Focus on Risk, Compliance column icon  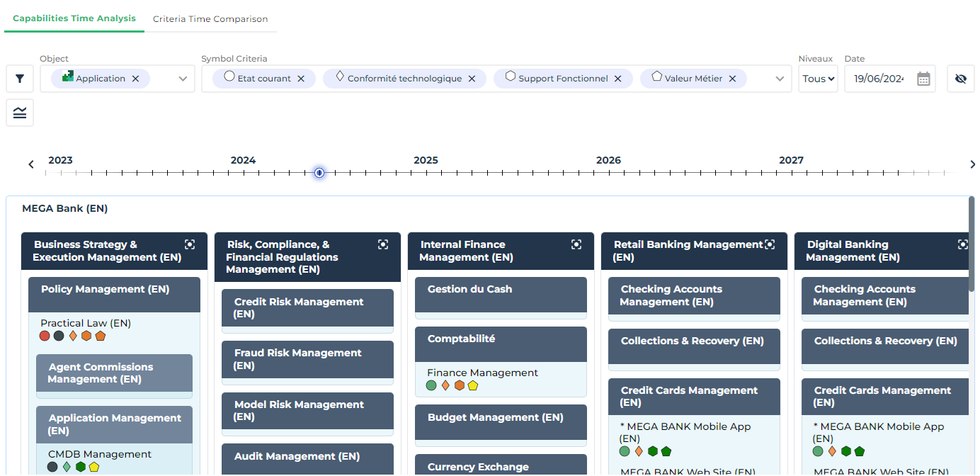pyautogui.click(x=383, y=244)
